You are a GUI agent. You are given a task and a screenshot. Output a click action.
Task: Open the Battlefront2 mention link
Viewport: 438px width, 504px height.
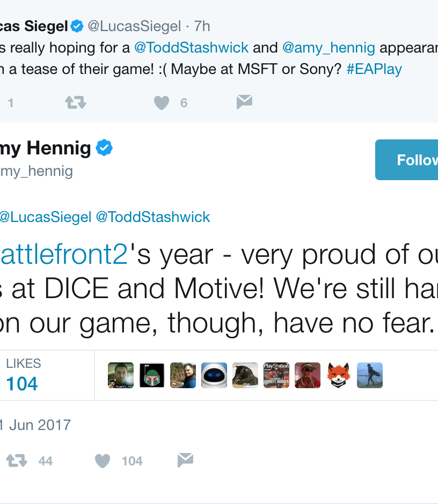tap(64, 254)
